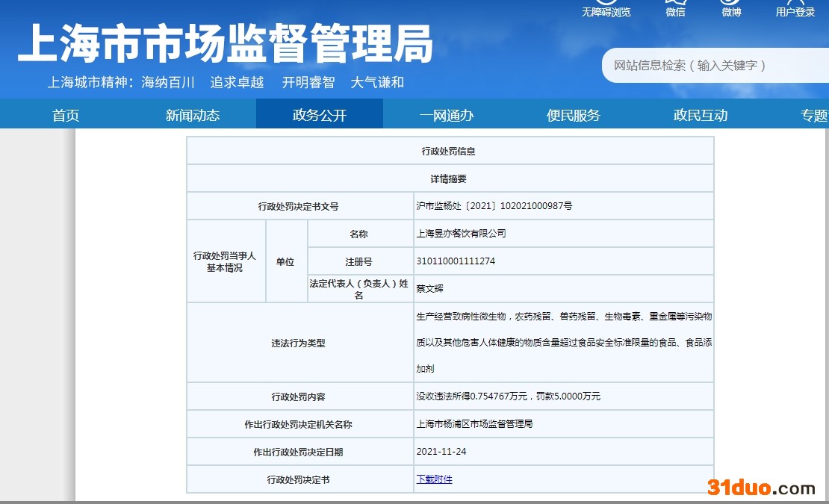This screenshot has height=504, width=829.
Task: Go to the 首页 navigation tab
Action: click(66, 115)
